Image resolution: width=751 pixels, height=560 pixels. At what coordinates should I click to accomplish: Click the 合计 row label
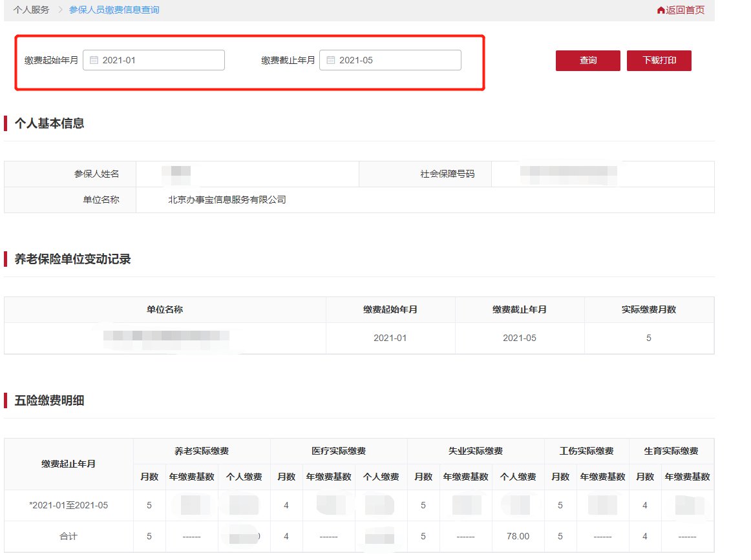click(69, 536)
